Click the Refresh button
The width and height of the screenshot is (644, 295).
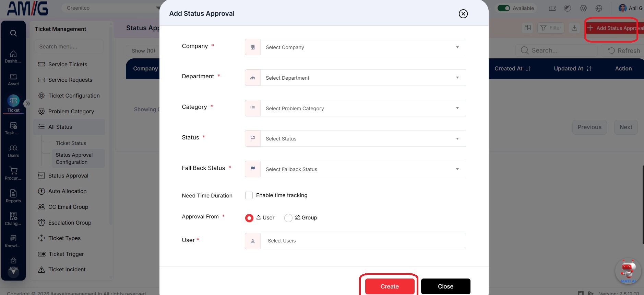[x=624, y=51]
